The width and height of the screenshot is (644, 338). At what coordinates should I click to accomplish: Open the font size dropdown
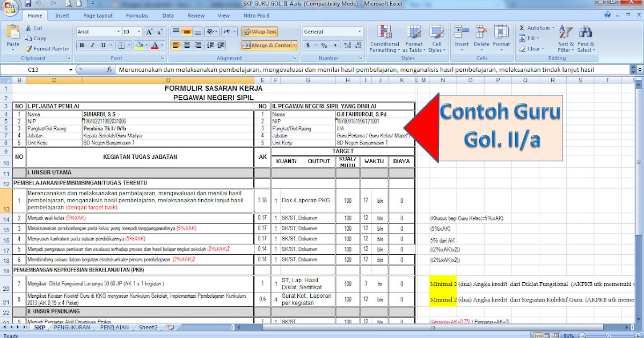140,32
